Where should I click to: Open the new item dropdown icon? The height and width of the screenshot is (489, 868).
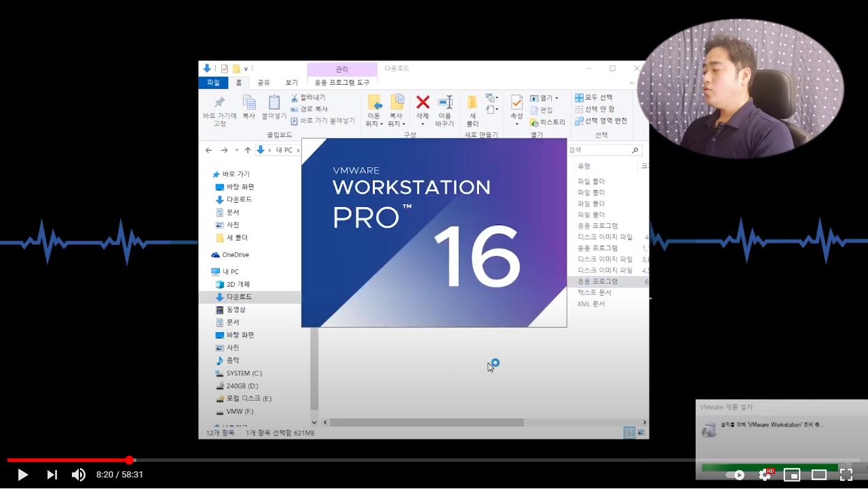pos(492,98)
